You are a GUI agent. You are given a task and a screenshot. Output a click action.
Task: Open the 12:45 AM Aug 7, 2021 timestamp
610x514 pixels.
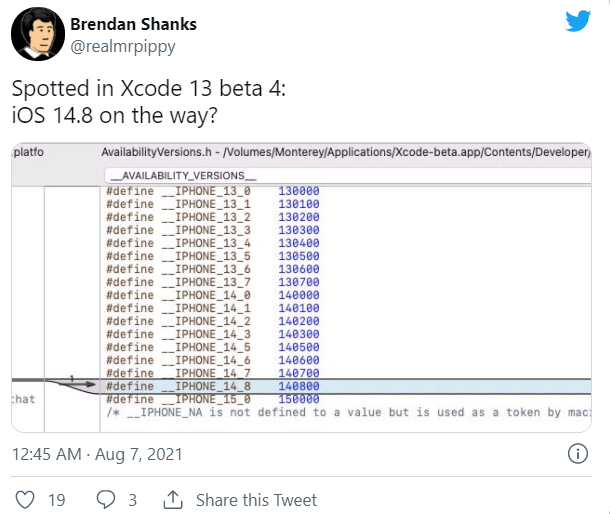tap(97, 454)
